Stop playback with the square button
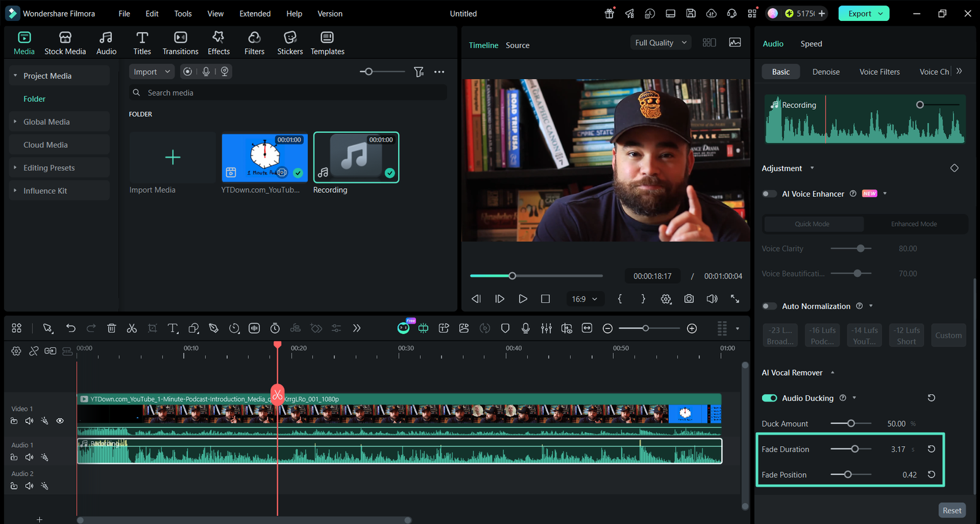The image size is (980, 524). click(x=545, y=299)
